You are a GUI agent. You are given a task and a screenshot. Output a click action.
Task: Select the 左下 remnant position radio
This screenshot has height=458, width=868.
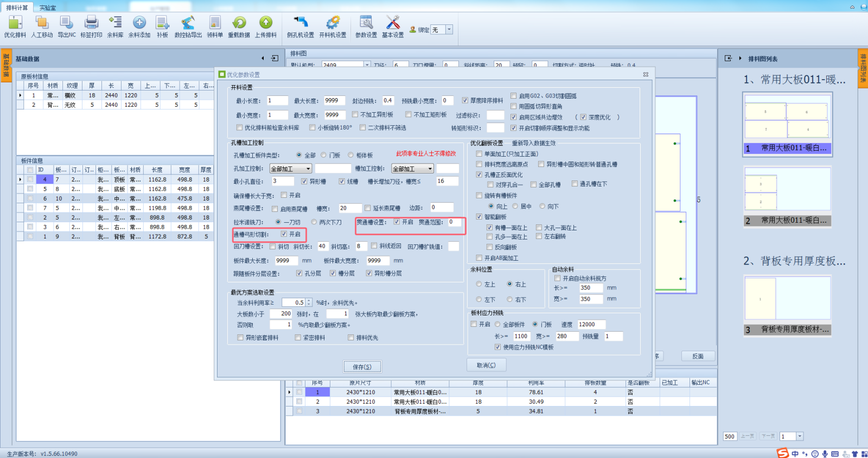479,299
